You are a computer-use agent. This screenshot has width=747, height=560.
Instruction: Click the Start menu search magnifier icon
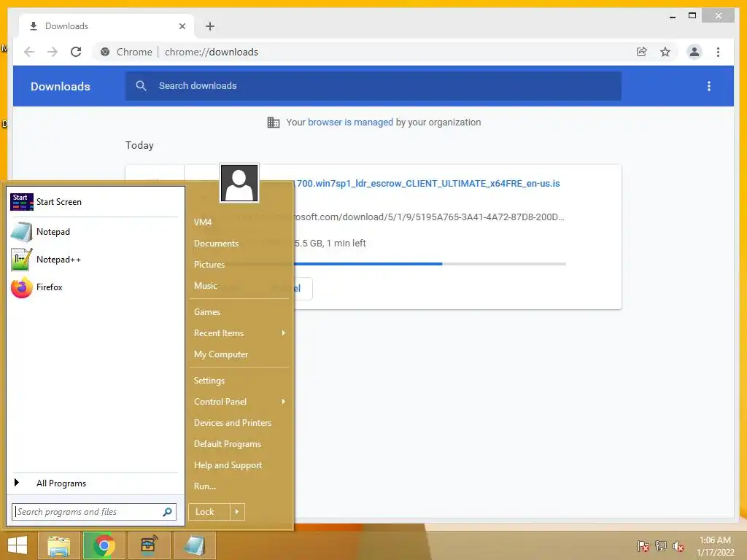pos(167,512)
